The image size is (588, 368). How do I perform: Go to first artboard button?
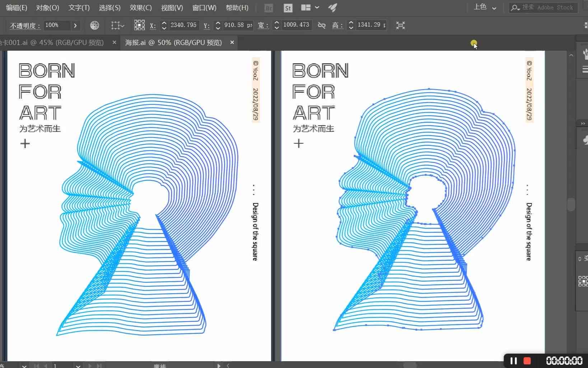click(x=37, y=366)
